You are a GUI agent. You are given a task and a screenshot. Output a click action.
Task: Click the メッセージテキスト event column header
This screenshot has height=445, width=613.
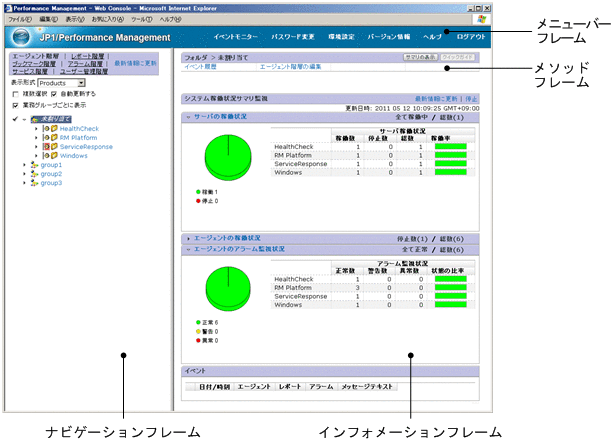coord(367,387)
